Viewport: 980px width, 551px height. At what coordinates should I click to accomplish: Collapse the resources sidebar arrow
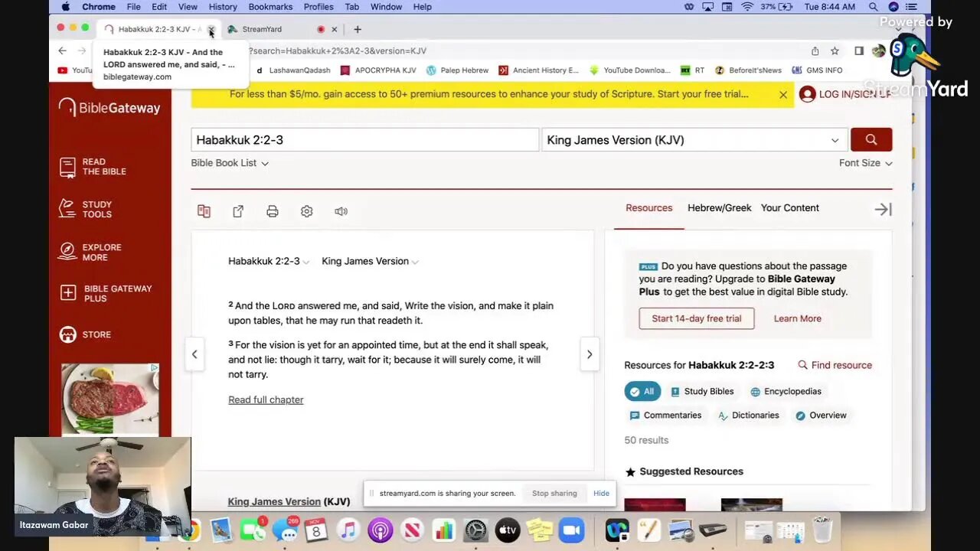(883, 209)
